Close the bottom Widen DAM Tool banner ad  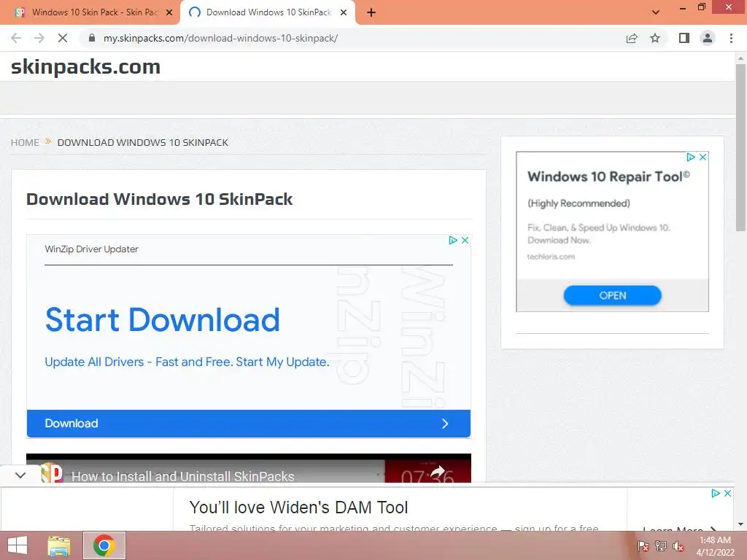tap(727, 494)
